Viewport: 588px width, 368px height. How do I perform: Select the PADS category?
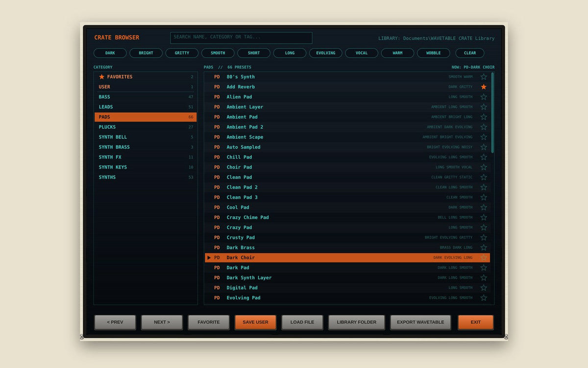146,117
